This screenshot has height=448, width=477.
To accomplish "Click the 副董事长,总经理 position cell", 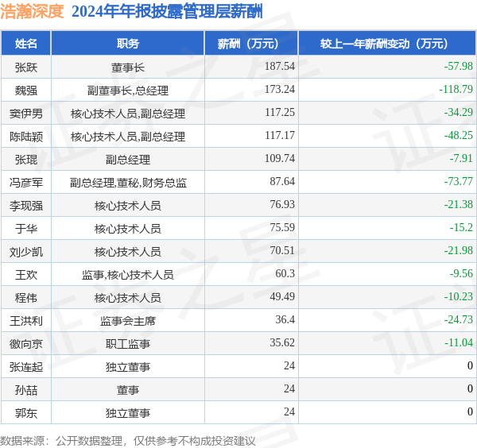I will (x=128, y=91).
